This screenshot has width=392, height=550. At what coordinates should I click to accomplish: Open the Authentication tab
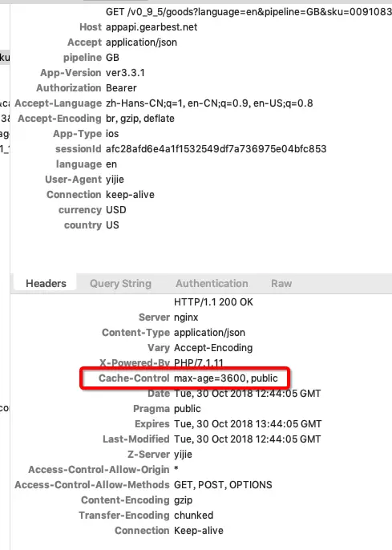[x=212, y=283]
